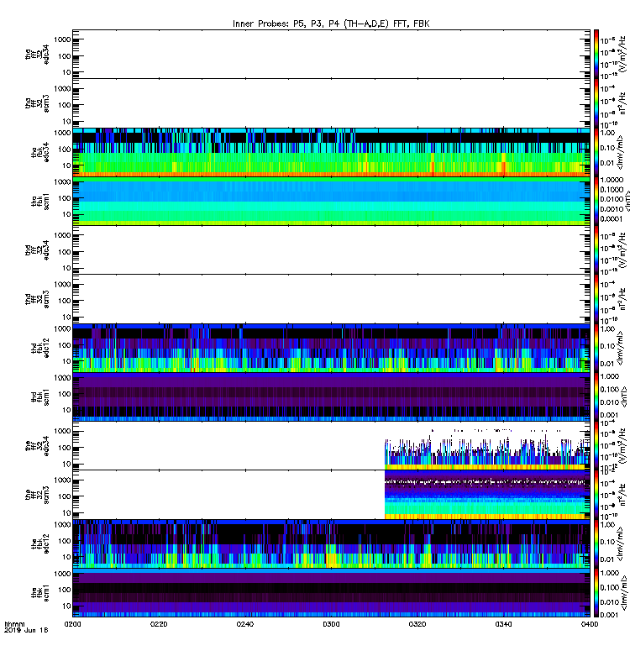This screenshot has height=672, width=630.
Task: Click the thd fbk scm1 spectrogram panel
Action: point(331,396)
